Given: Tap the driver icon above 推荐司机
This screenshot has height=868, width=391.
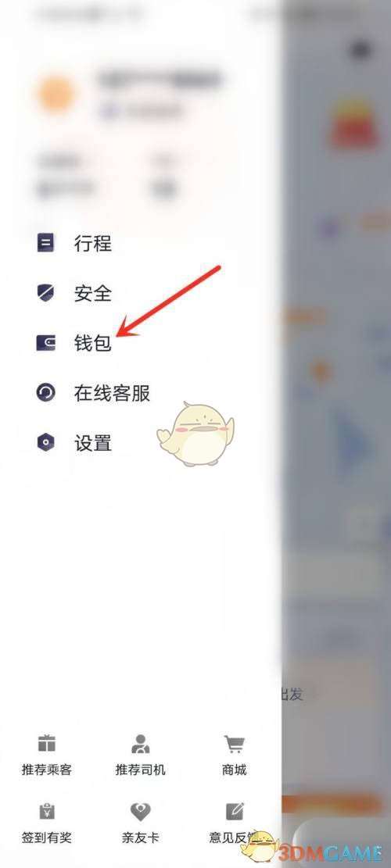Looking at the screenshot, I should click(140, 744).
